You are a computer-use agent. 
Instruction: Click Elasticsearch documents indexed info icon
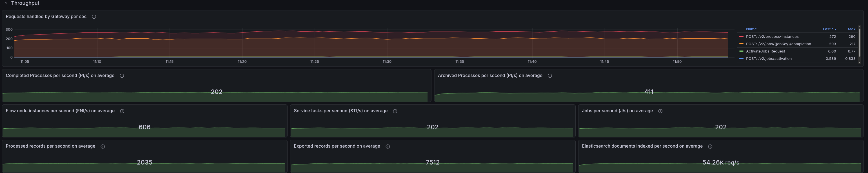click(710, 146)
